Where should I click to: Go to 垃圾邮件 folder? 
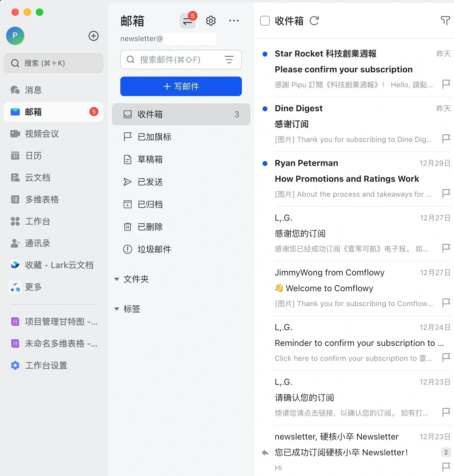click(181, 249)
